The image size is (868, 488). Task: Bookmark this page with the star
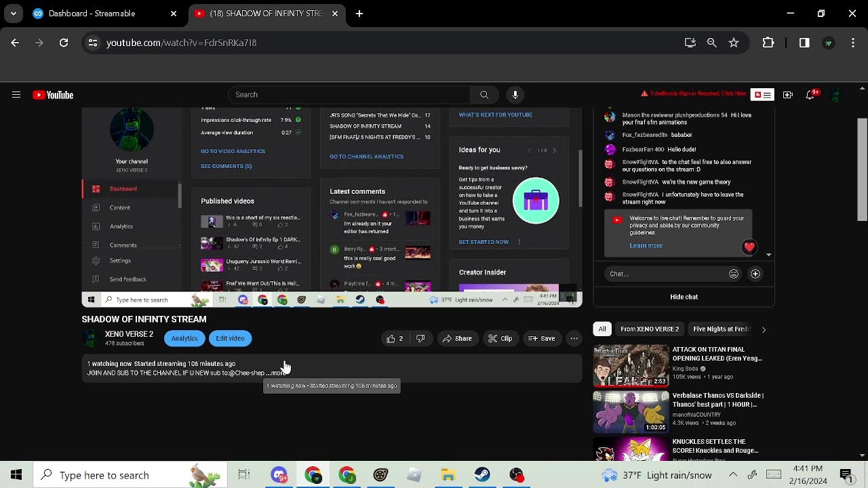(734, 43)
